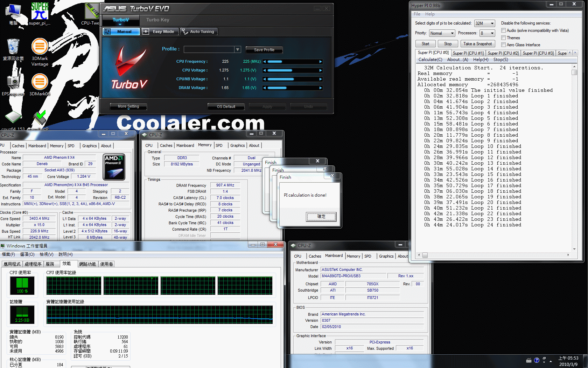
Task: Click the Super PI log horizontal scrollbar
Action: coord(493,255)
